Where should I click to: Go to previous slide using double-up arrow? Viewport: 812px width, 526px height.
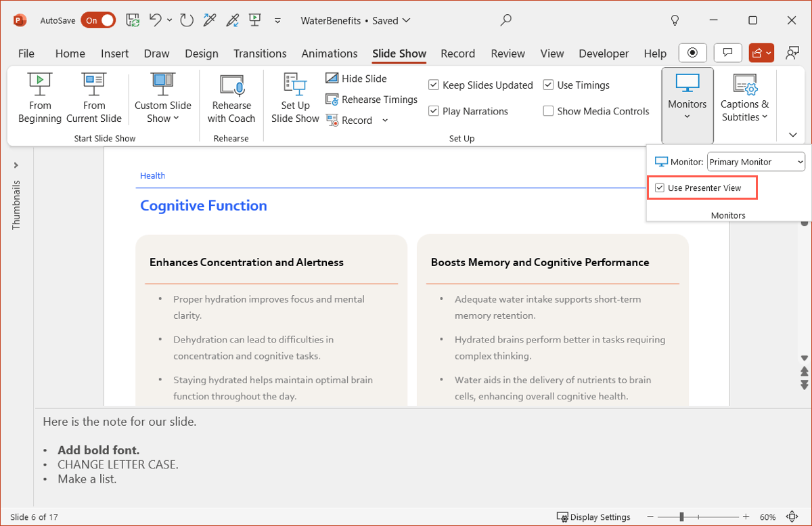pos(805,371)
